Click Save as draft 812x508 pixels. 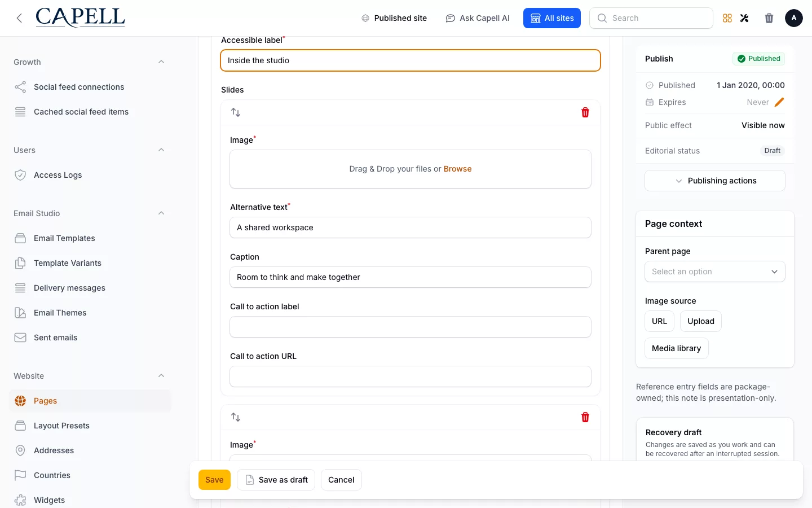pyautogui.click(x=276, y=480)
